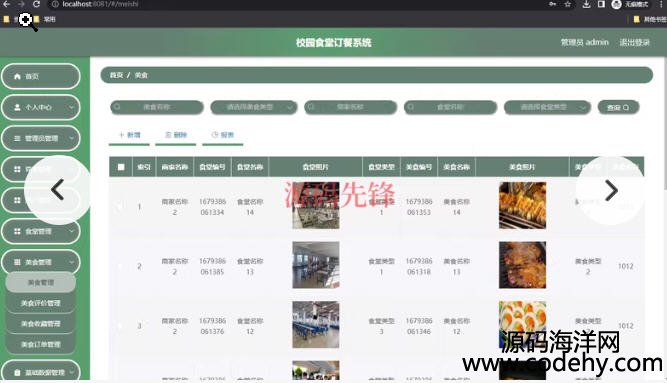Image resolution: width=667 pixels, height=383 pixels.
Task: Click the magnifier zoom icon at top left
Action: click(27, 21)
